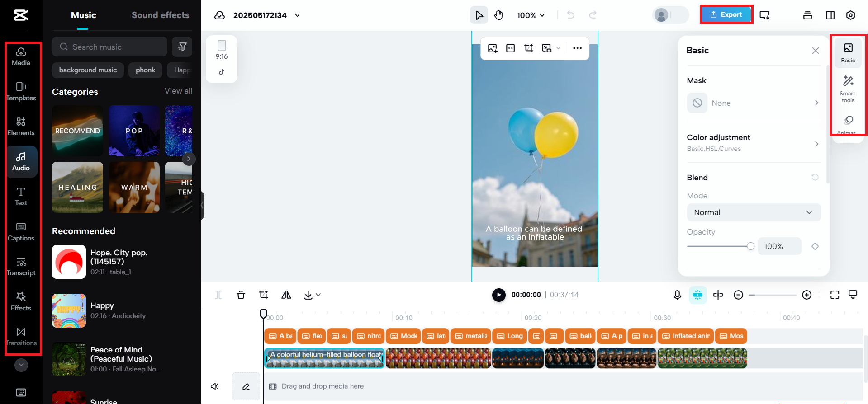
Task: Click the microphone record voiceover icon
Action: point(677,295)
